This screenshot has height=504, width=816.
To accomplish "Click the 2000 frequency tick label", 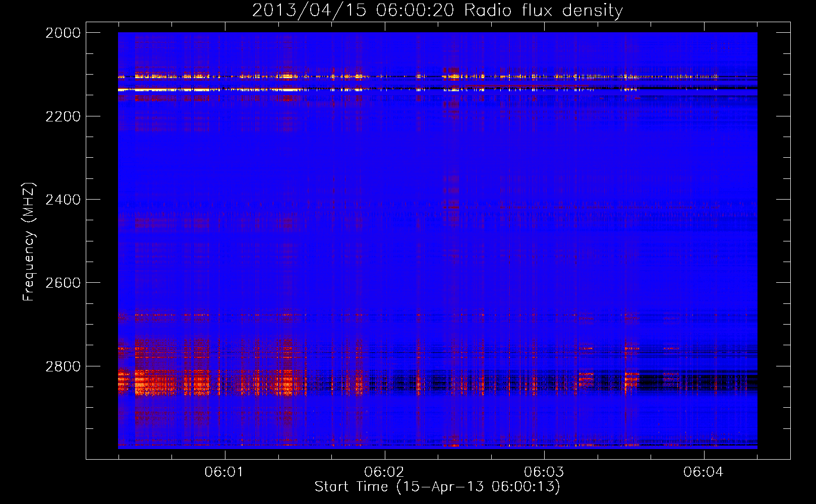I will (x=63, y=33).
